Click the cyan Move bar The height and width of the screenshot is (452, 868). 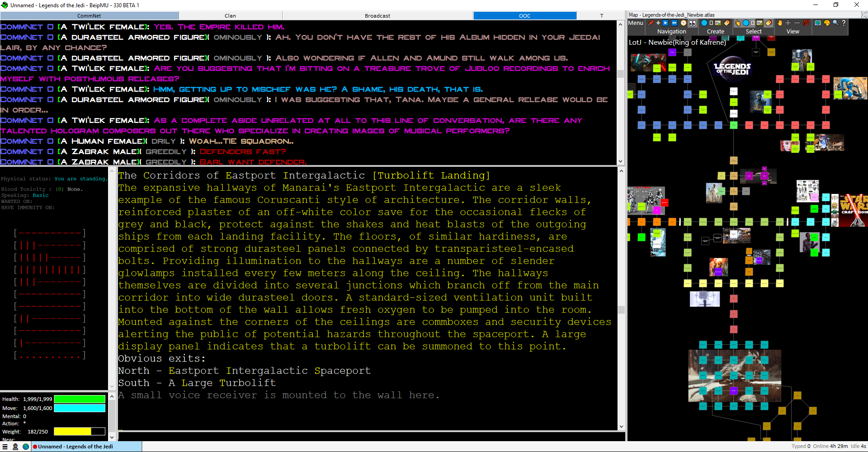(x=80, y=408)
